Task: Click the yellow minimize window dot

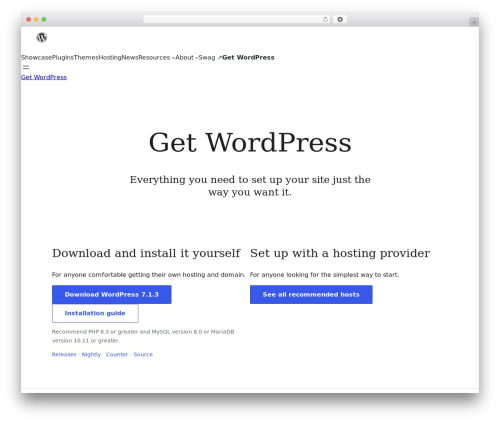Action: (x=36, y=19)
